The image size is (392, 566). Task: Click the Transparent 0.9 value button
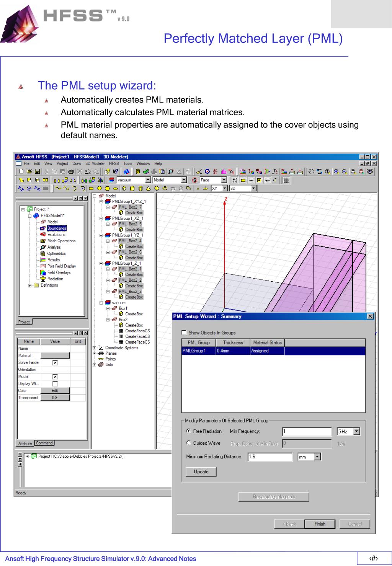pos(55,398)
